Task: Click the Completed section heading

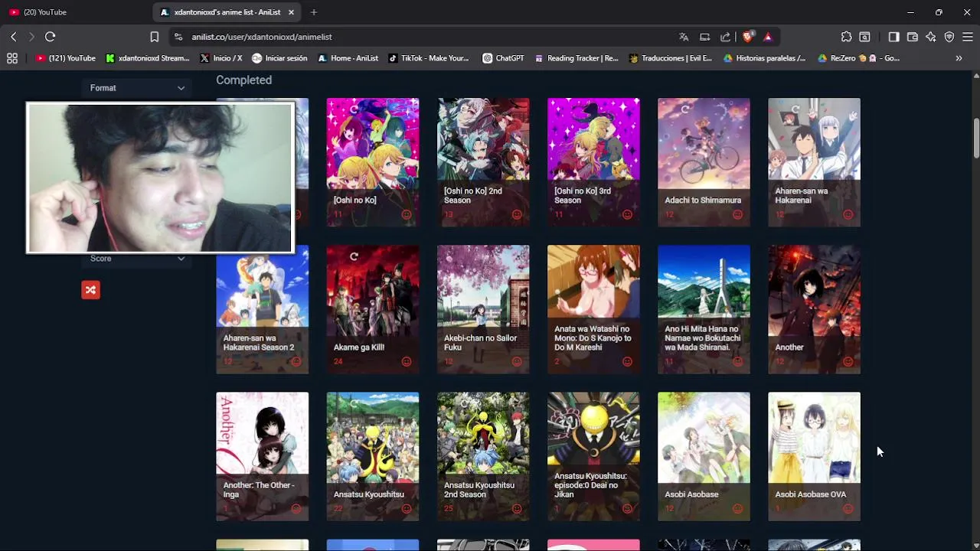Action: coord(243,80)
